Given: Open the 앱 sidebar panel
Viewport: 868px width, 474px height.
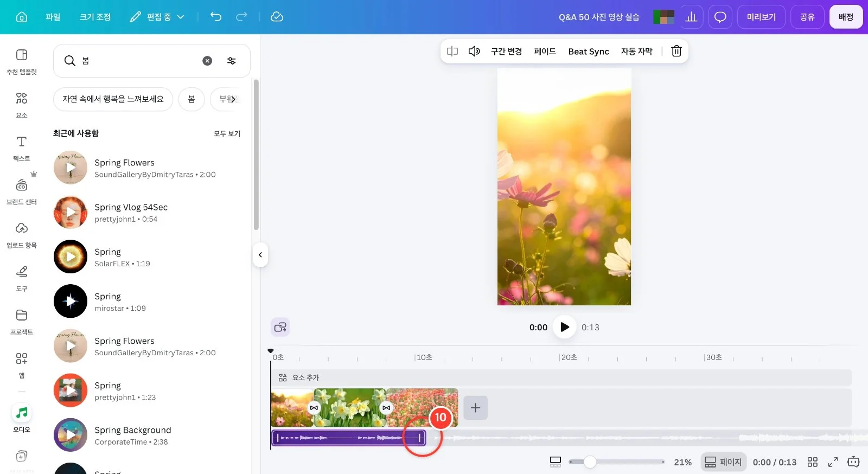Looking at the screenshot, I should coord(22,365).
